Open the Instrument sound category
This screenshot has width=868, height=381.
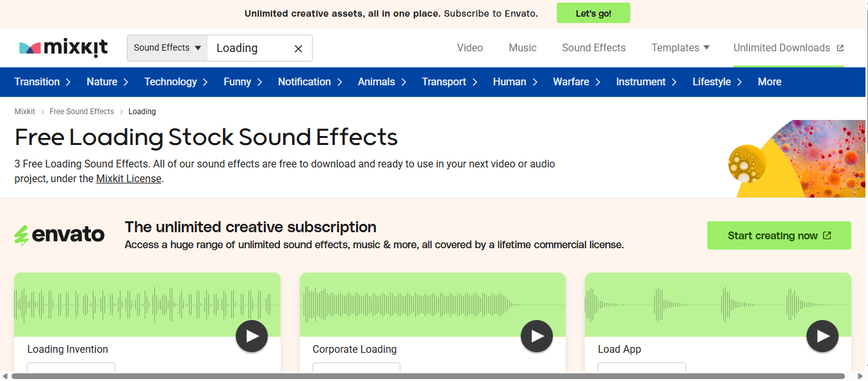641,81
